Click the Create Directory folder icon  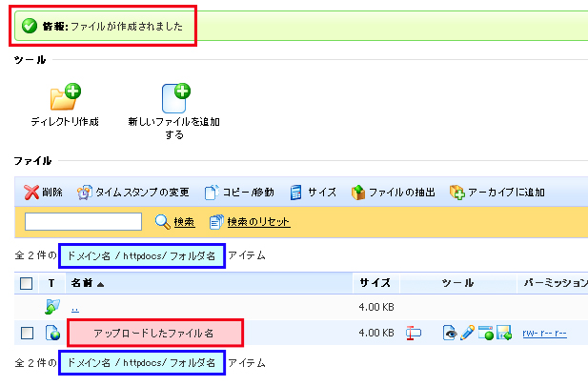tap(66, 97)
